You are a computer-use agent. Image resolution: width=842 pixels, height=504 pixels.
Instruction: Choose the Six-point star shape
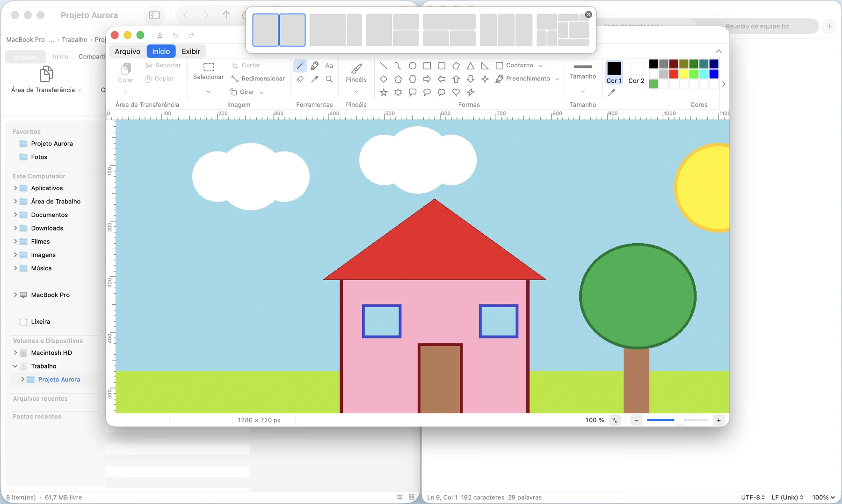coord(398,93)
